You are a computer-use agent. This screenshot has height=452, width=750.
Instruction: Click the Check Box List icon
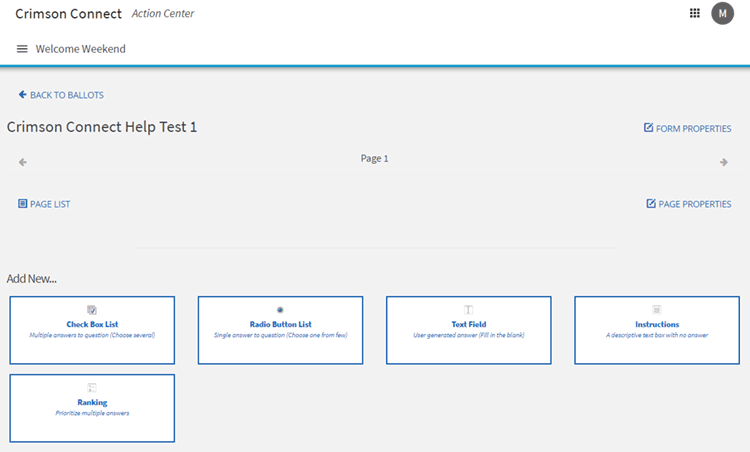92,310
